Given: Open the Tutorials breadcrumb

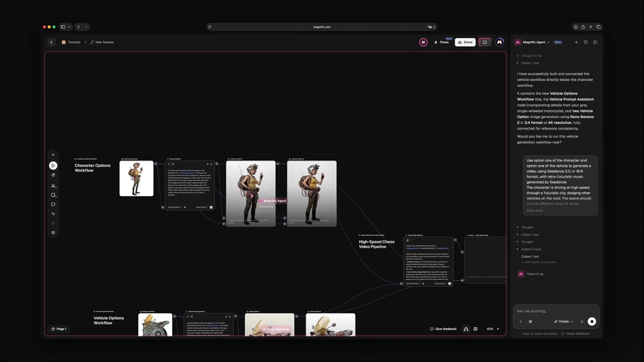Looking at the screenshot, I should (x=71, y=42).
